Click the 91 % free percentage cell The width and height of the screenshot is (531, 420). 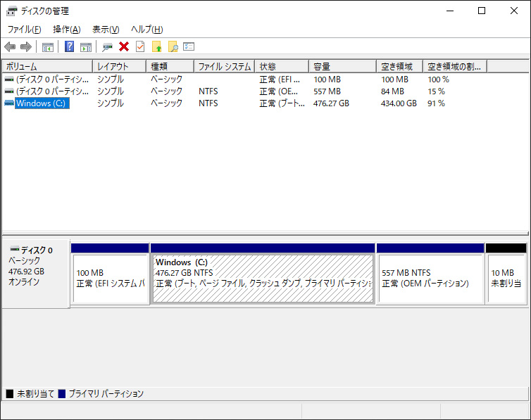coord(436,103)
